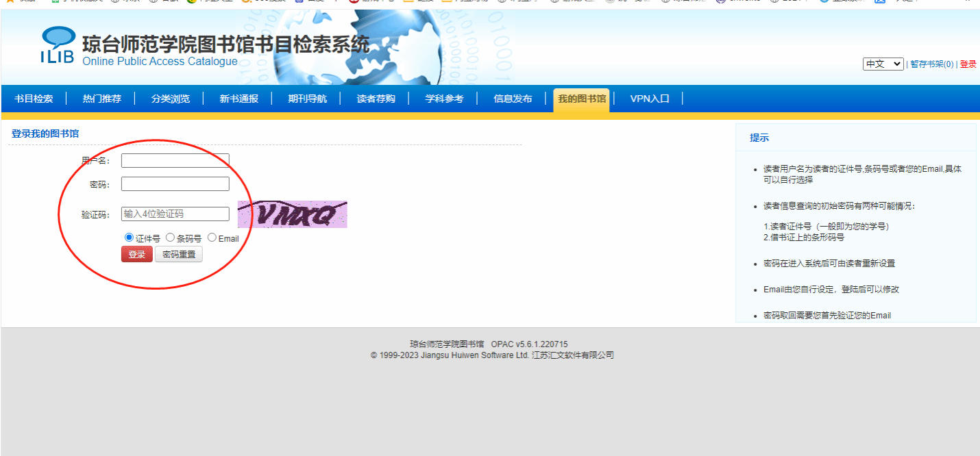Choose the Email login radio option

coord(212,238)
